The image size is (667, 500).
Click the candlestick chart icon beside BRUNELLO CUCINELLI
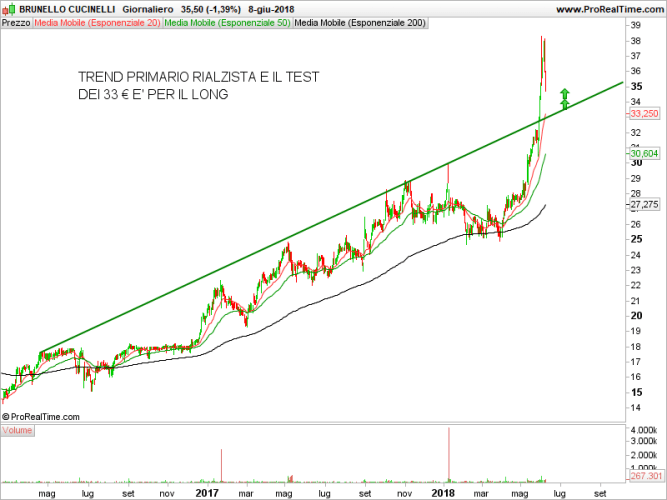coord(8,9)
